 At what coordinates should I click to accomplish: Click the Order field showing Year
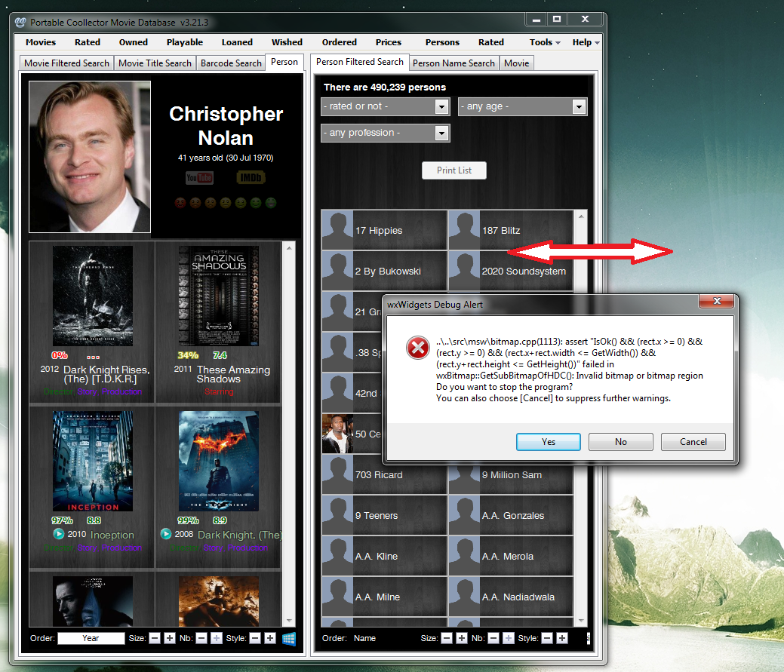pyautogui.click(x=91, y=638)
